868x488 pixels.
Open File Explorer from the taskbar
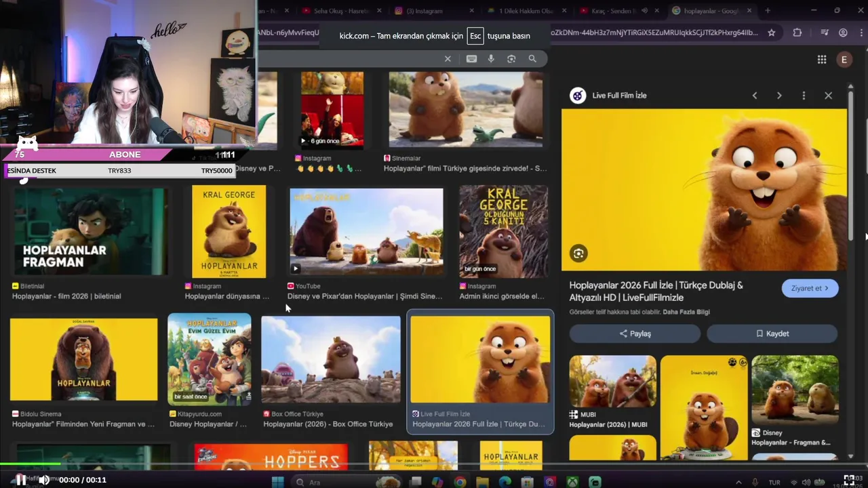point(482,482)
